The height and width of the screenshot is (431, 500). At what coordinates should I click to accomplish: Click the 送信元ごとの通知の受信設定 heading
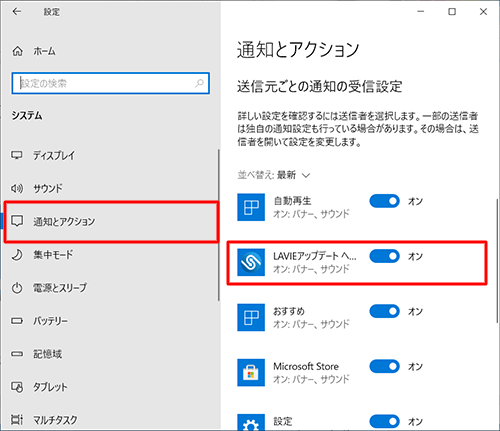(x=320, y=86)
